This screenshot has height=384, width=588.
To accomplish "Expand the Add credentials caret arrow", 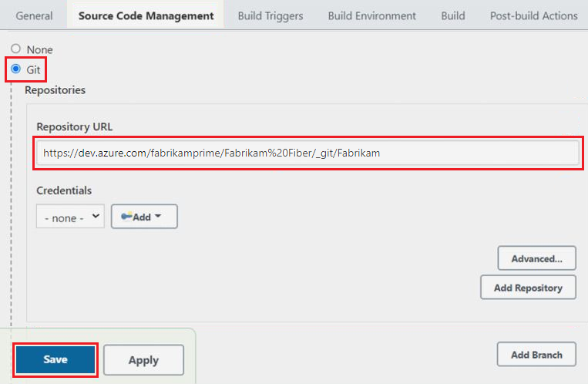I will [x=158, y=217].
